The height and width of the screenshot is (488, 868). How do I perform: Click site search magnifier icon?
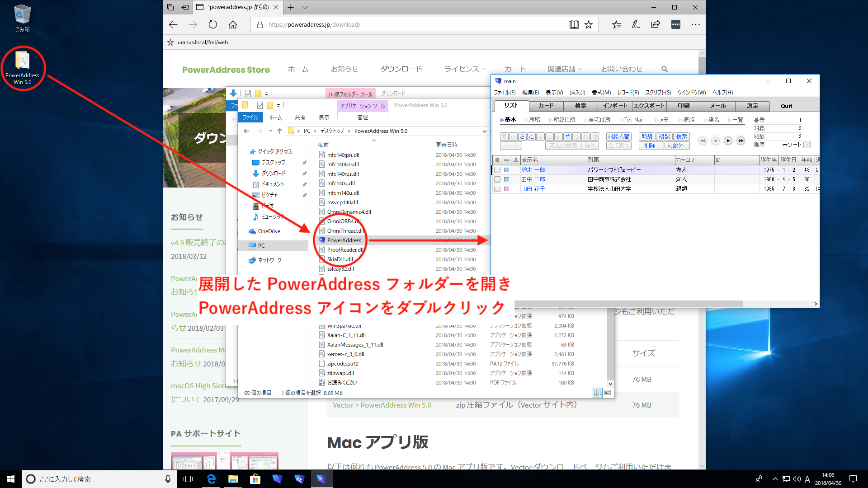point(664,69)
